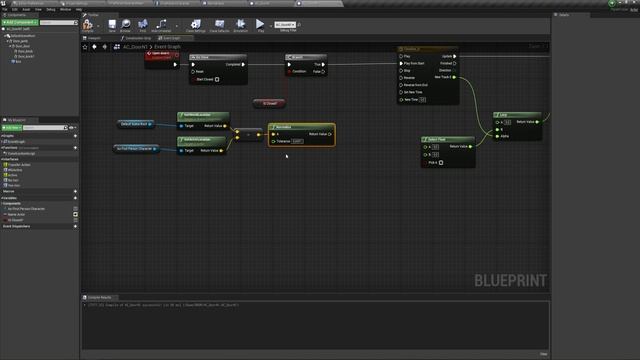This screenshot has width=640, height=360.
Task: Click the Find toolbar icon
Action: coord(142,24)
